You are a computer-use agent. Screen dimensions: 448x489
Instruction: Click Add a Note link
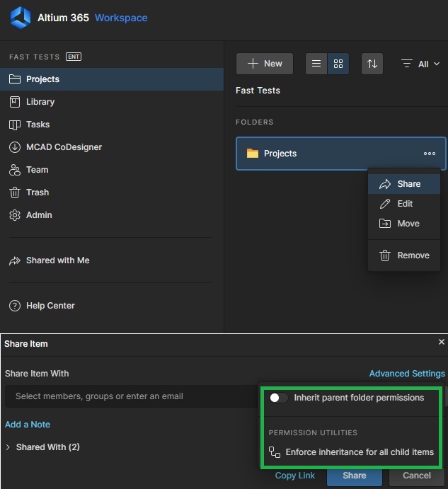pos(28,425)
